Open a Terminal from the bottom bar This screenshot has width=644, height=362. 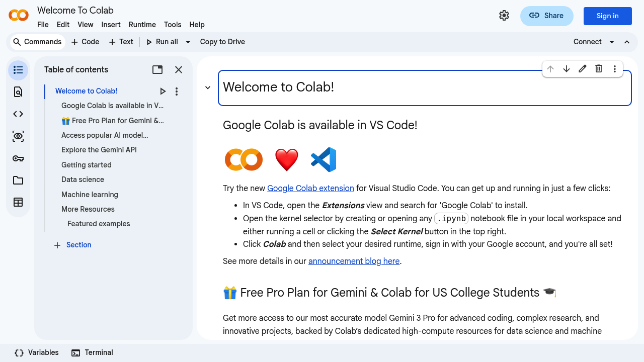coord(92,352)
